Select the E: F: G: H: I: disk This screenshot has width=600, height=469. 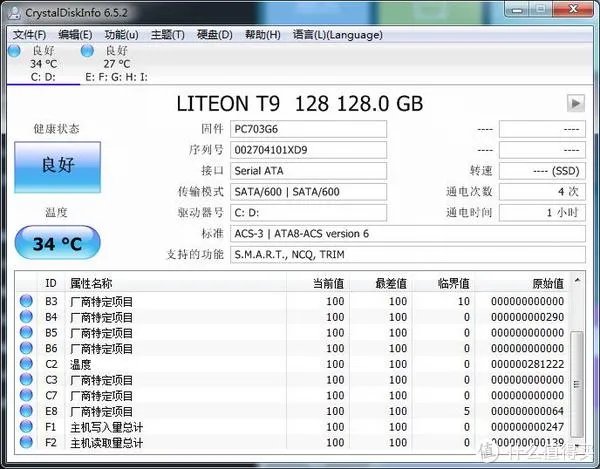(x=116, y=64)
